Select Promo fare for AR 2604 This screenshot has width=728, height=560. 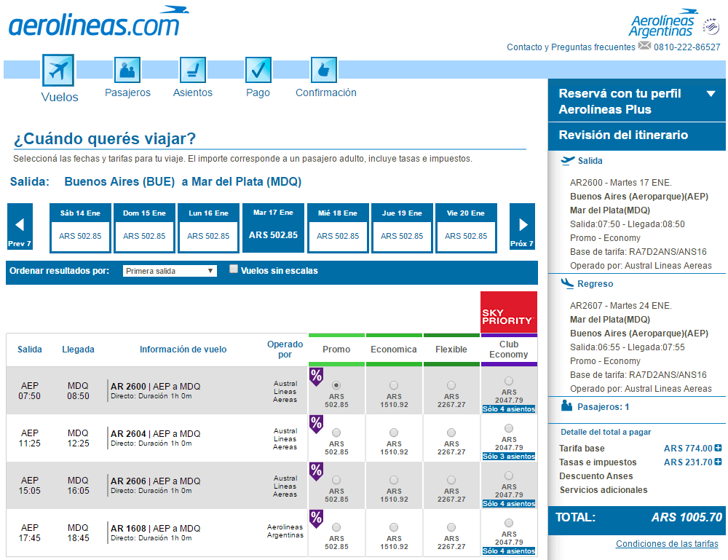(336, 433)
